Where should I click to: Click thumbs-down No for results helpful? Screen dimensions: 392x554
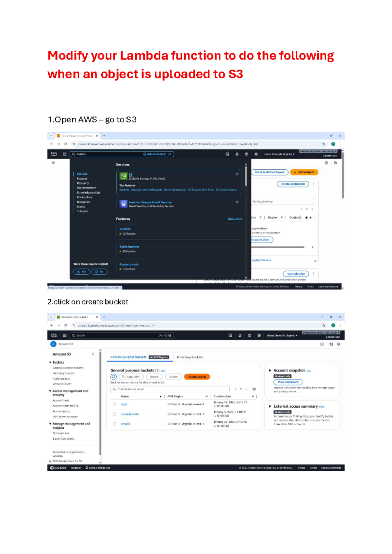coord(99,272)
